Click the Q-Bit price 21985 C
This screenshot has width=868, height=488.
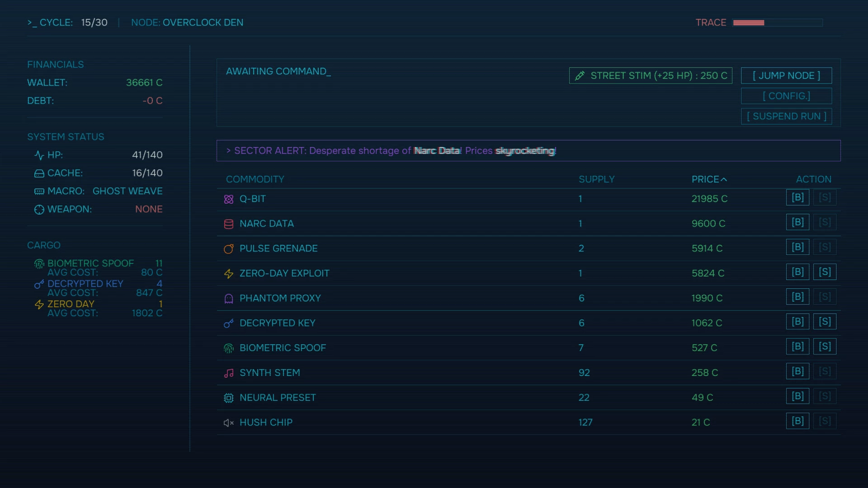709,199
